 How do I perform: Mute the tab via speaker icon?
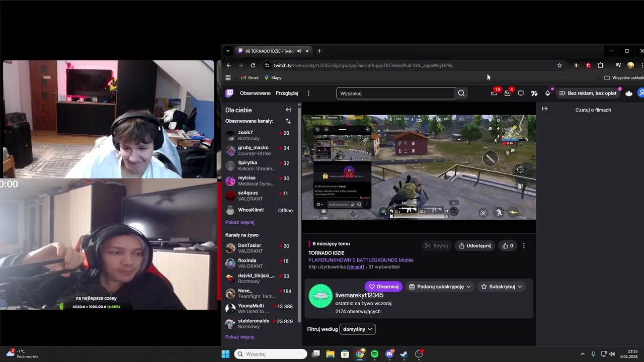[x=299, y=51]
